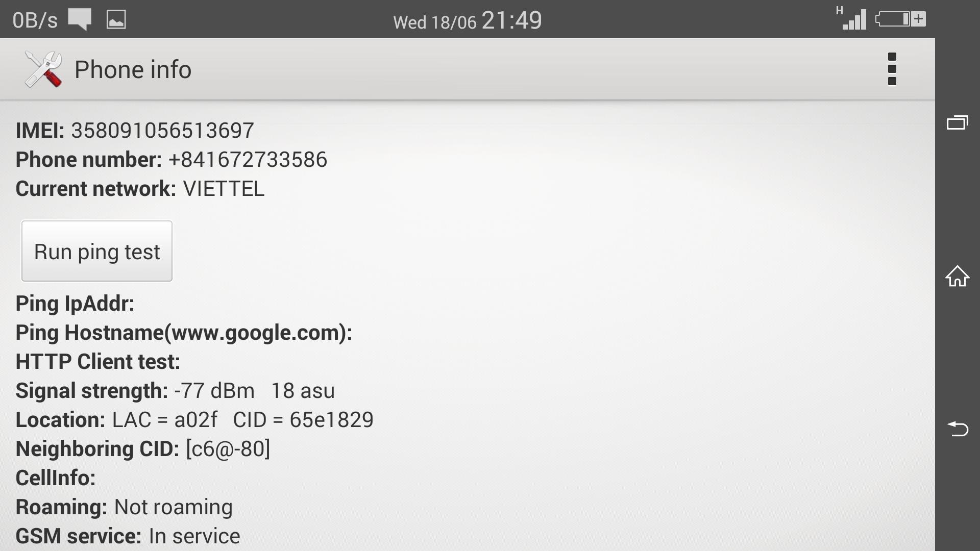This screenshot has height=551, width=980.
Task: Tap the back navigation icon
Action: pyautogui.click(x=959, y=430)
